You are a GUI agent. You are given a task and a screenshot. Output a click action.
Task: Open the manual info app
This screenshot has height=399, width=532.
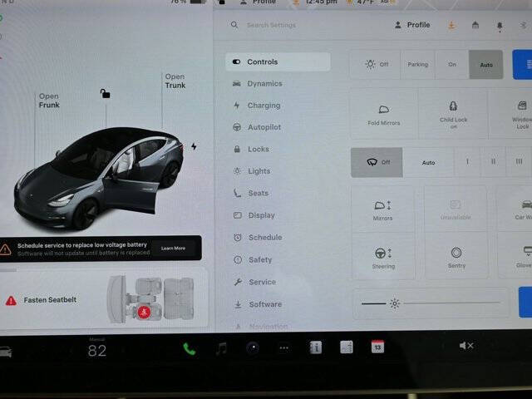[316, 347]
